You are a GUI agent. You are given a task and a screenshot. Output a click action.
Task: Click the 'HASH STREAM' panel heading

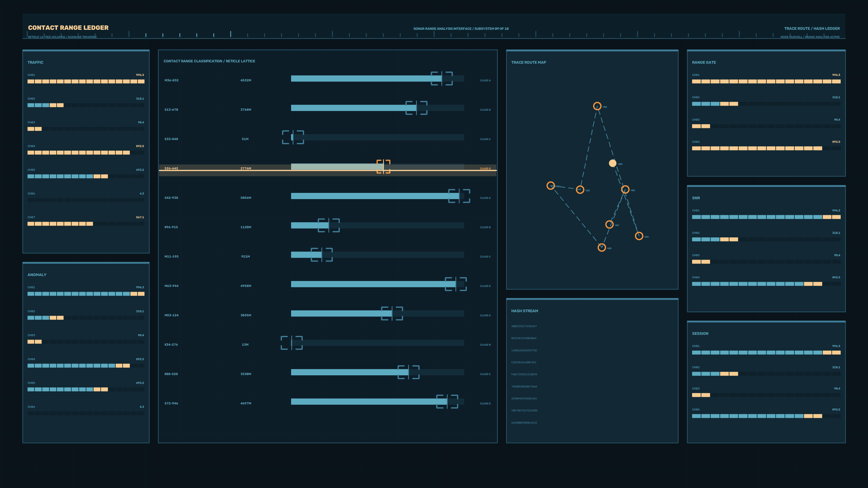(525, 311)
